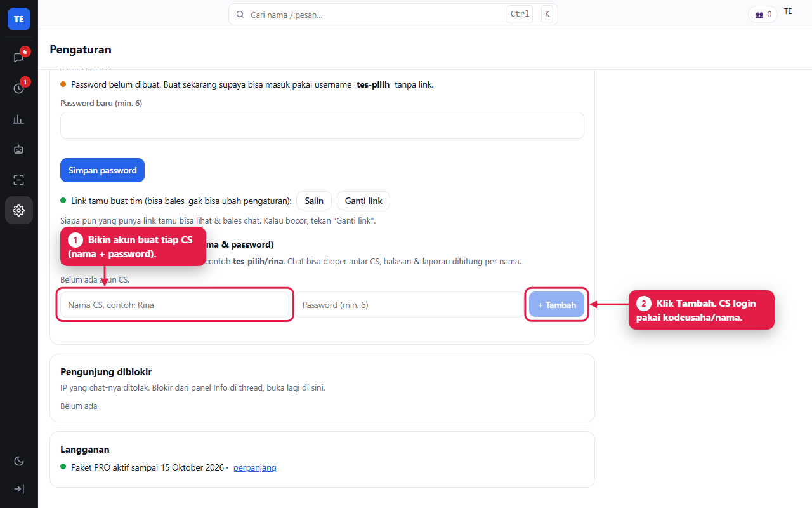Screen dimensions: 812x508
Task: Open the bot automation sidebar icon
Action: click(x=19, y=149)
